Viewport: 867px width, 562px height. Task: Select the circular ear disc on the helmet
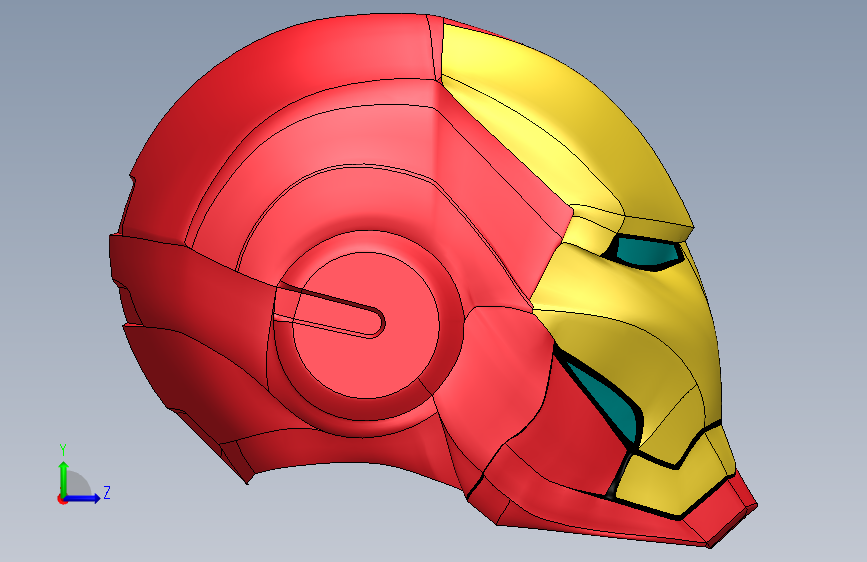click(365, 326)
